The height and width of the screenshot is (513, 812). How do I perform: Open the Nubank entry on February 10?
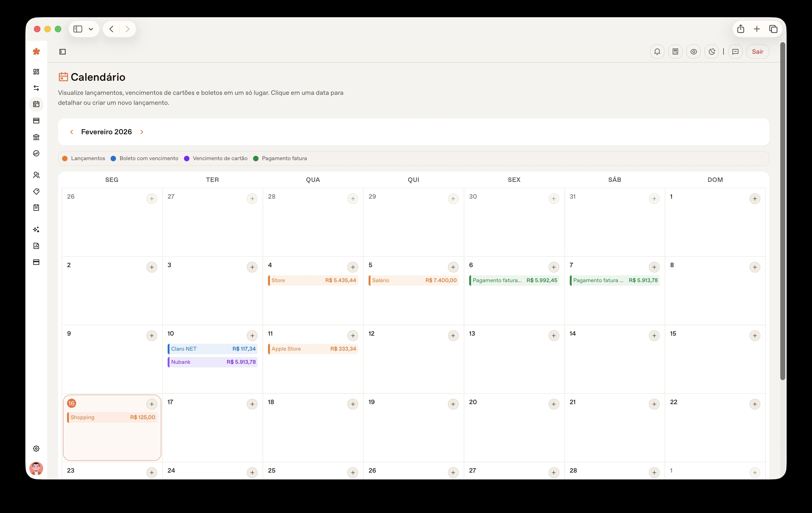[x=212, y=362]
